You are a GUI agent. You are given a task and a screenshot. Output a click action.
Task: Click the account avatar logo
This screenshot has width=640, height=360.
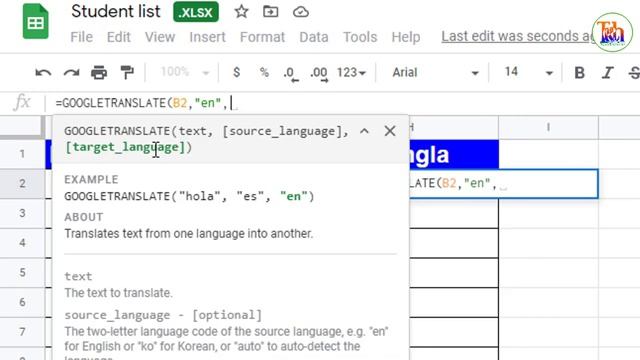612,32
